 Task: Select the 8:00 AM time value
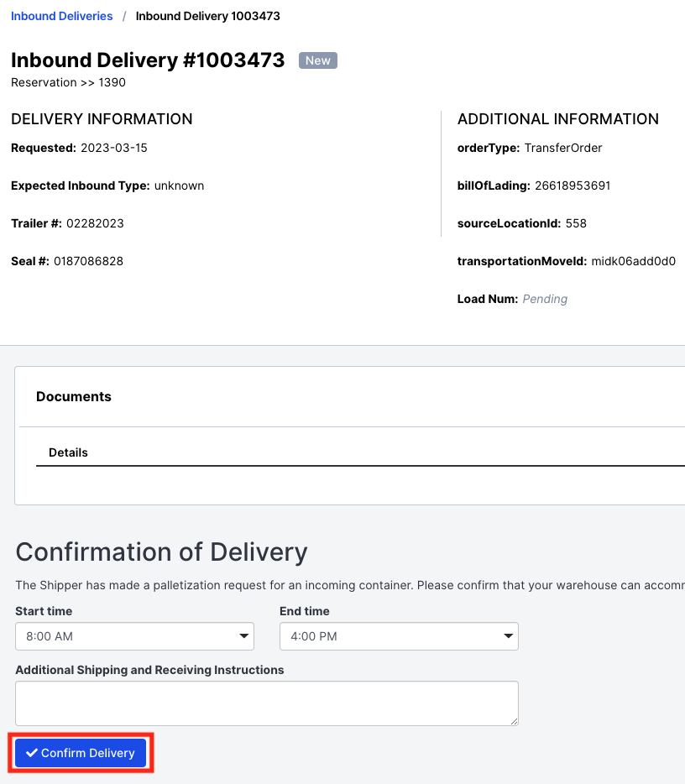tap(47, 636)
